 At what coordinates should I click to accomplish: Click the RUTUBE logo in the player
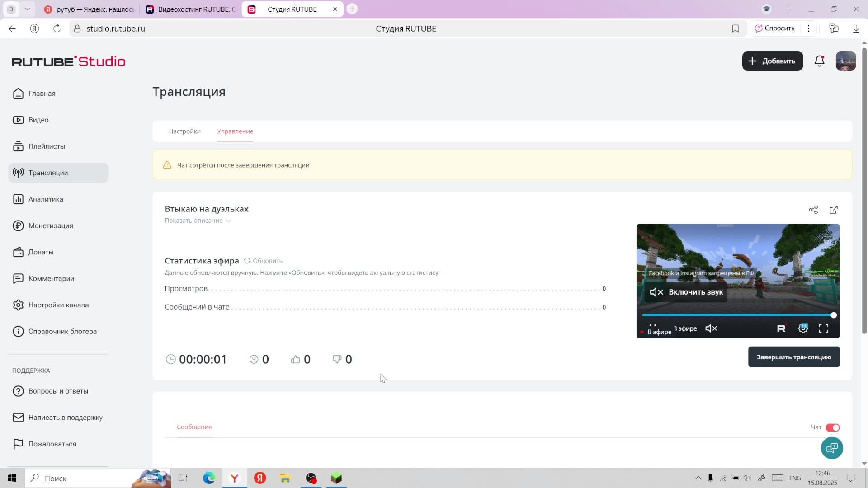(x=781, y=328)
